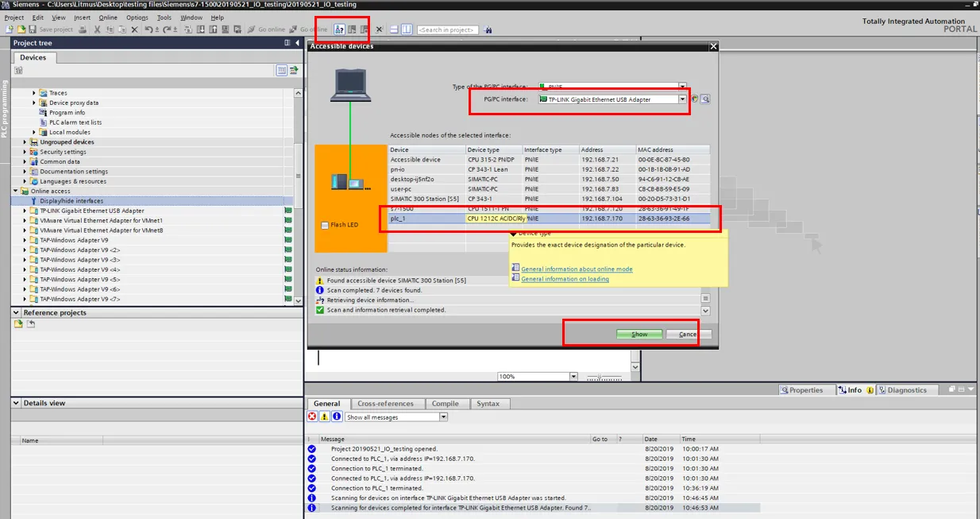Click the Accessible devices toolbar icon
The width and height of the screenshot is (980, 519).
click(x=338, y=29)
